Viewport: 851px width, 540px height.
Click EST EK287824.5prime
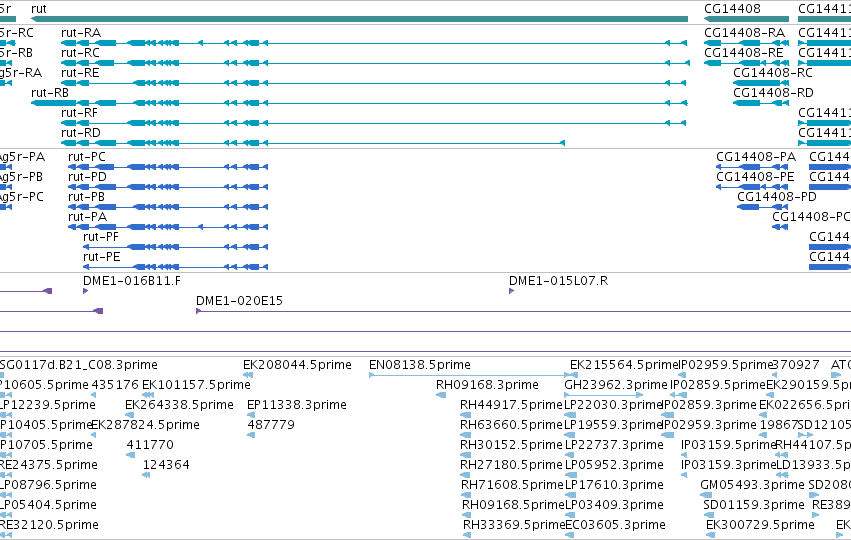pyautogui.click(x=145, y=425)
